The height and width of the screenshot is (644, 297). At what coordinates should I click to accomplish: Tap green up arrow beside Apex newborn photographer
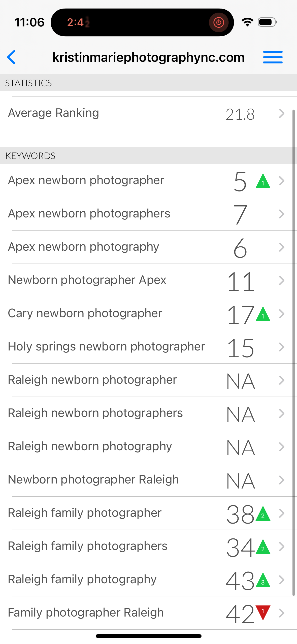[x=263, y=181]
